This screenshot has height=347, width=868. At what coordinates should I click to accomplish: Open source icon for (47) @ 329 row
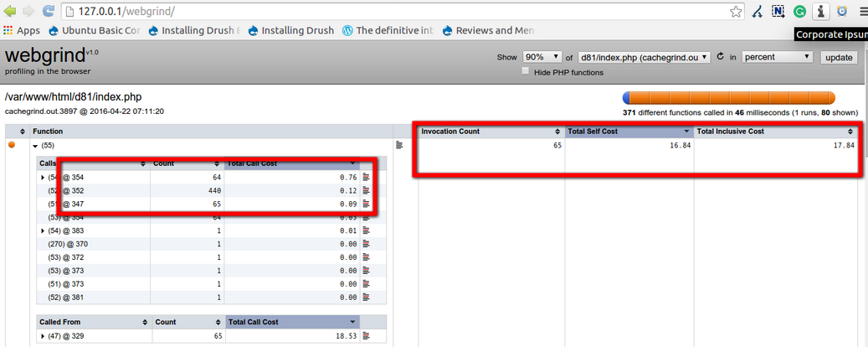[x=366, y=336]
